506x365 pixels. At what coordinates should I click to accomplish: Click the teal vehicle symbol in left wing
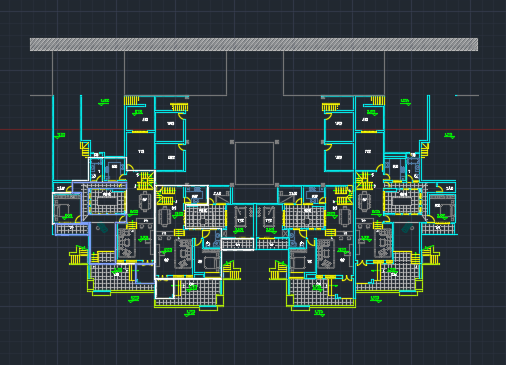tap(102, 228)
